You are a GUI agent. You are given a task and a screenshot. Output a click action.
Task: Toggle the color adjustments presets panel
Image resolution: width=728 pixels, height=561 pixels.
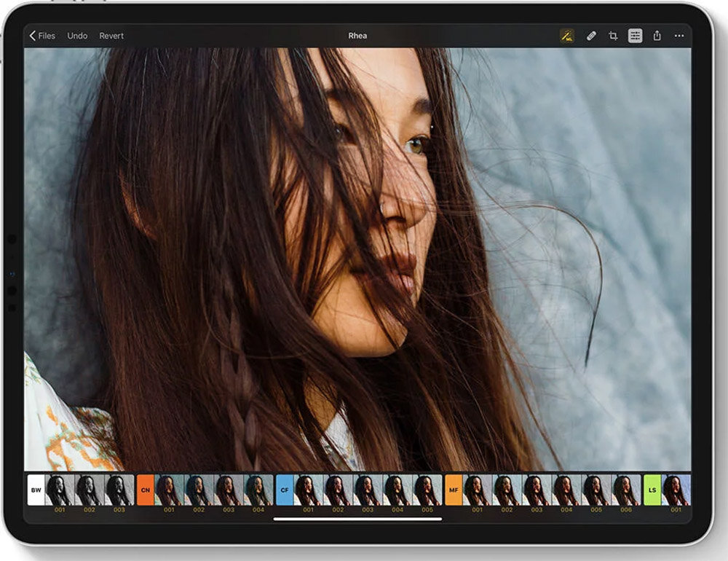click(x=635, y=36)
